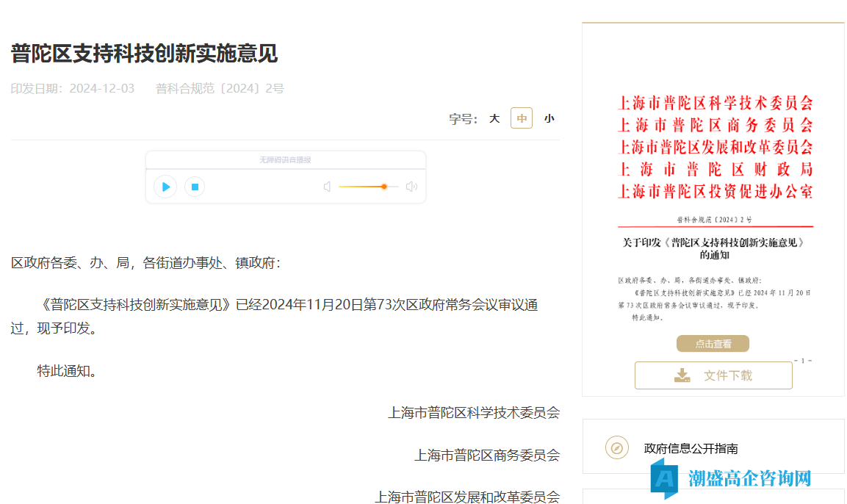Click the low-volume speaker icon
847x504 pixels.
[327, 187]
